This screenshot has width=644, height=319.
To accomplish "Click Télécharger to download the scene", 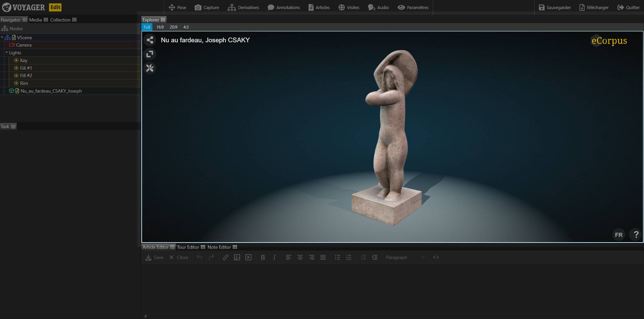I will coord(594,7).
